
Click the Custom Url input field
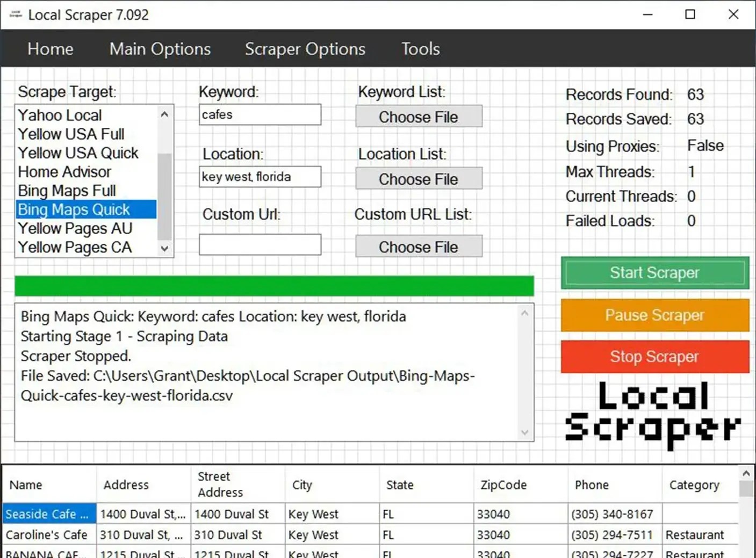coord(260,244)
